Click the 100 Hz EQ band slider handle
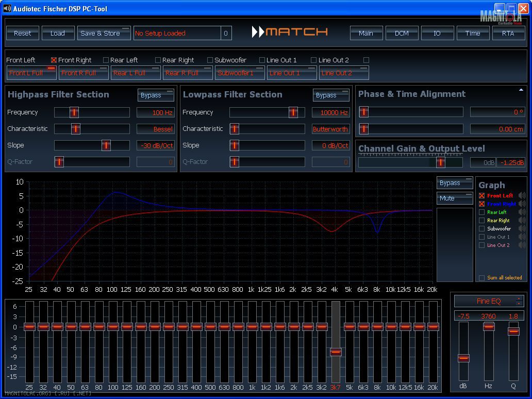 click(113, 327)
